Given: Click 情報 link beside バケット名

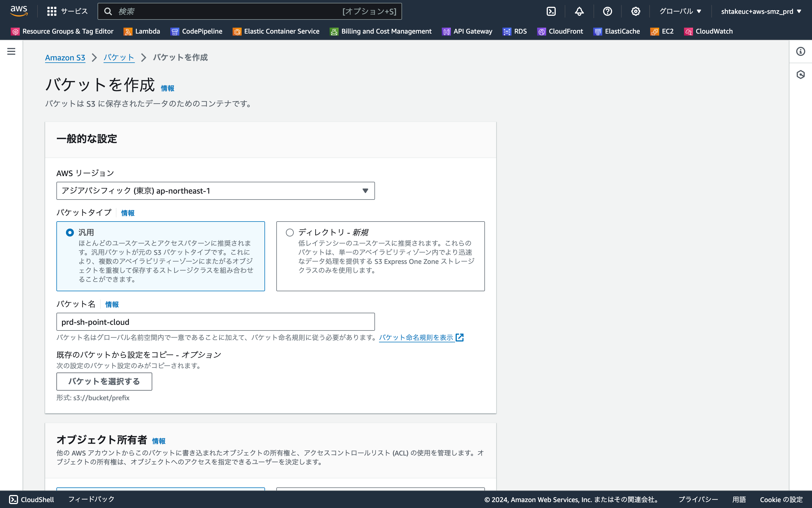Looking at the screenshot, I should pos(112,305).
